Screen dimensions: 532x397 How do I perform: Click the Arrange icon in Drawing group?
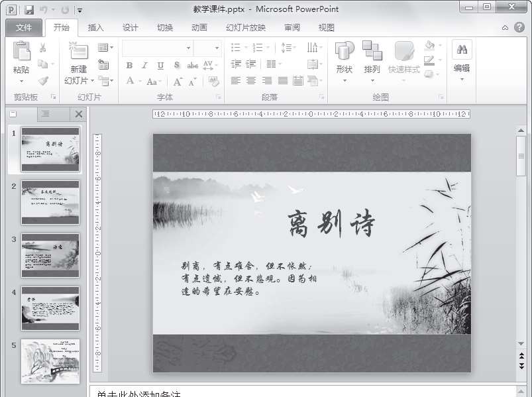[x=372, y=52]
